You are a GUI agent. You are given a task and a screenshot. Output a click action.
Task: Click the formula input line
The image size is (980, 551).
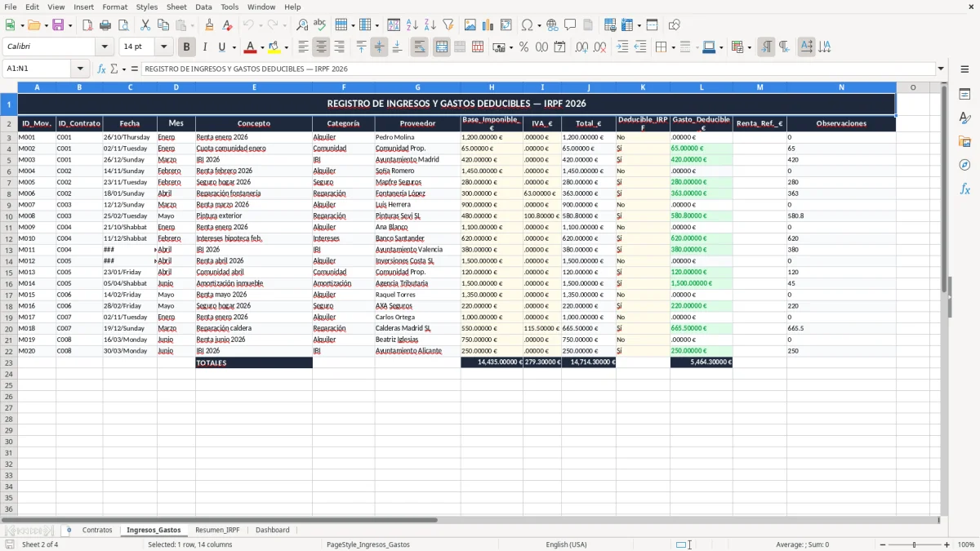click(x=538, y=69)
